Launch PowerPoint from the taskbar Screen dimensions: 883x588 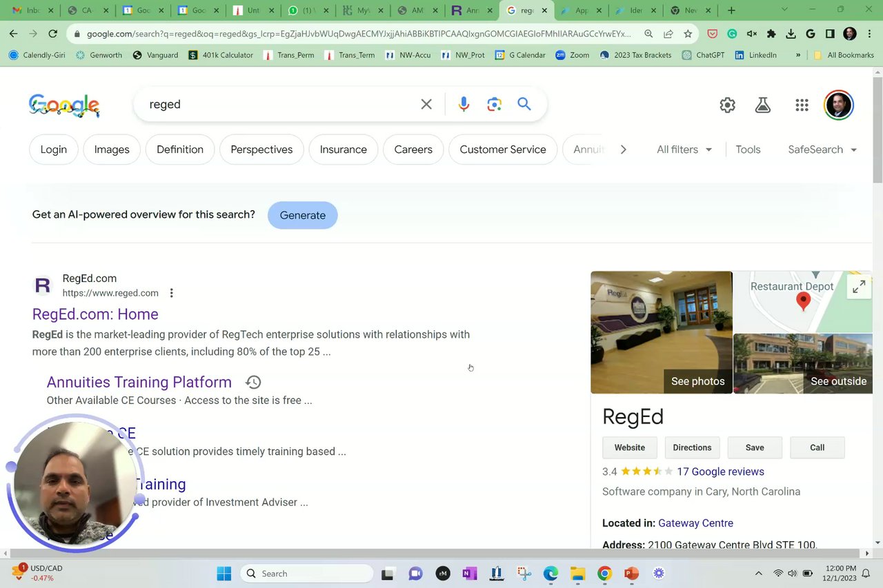[631, 574]
